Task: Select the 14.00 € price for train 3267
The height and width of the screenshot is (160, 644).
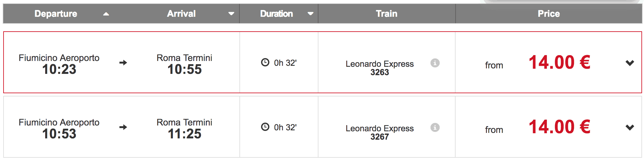Action: click(x=559, y=127)
